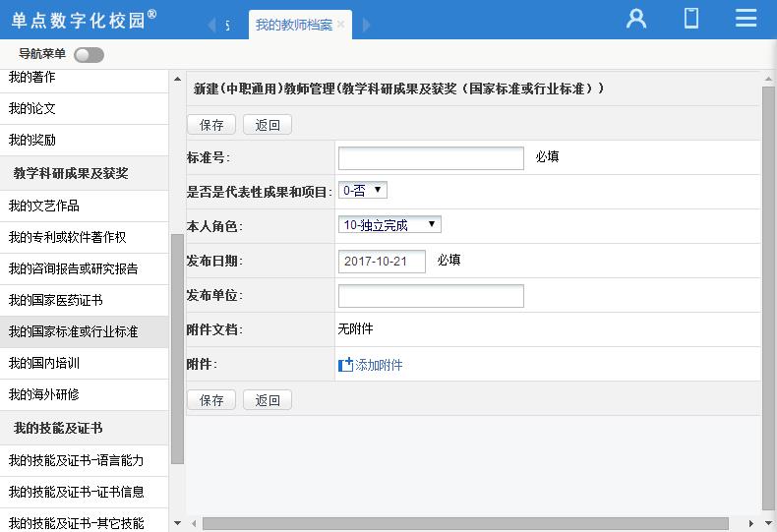Open 我的国内培训 menu item
Screen dimensions: 777x532
[x=85, y=363]
